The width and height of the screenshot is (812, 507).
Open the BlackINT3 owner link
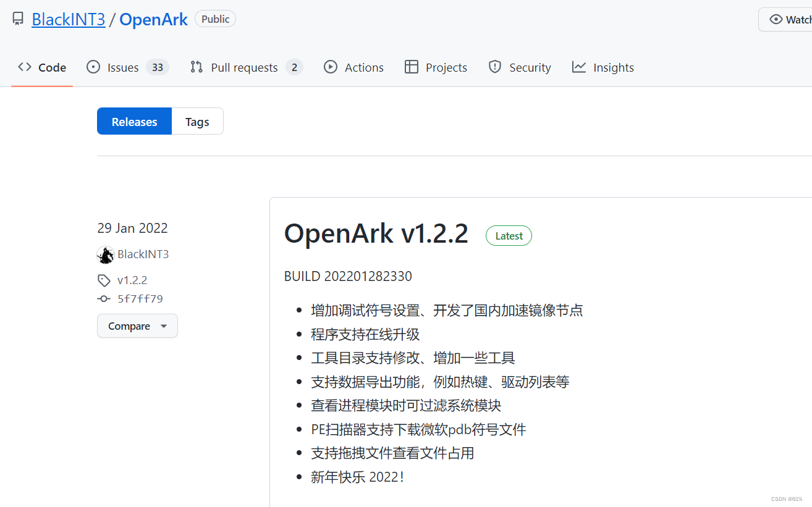point(69,19)
